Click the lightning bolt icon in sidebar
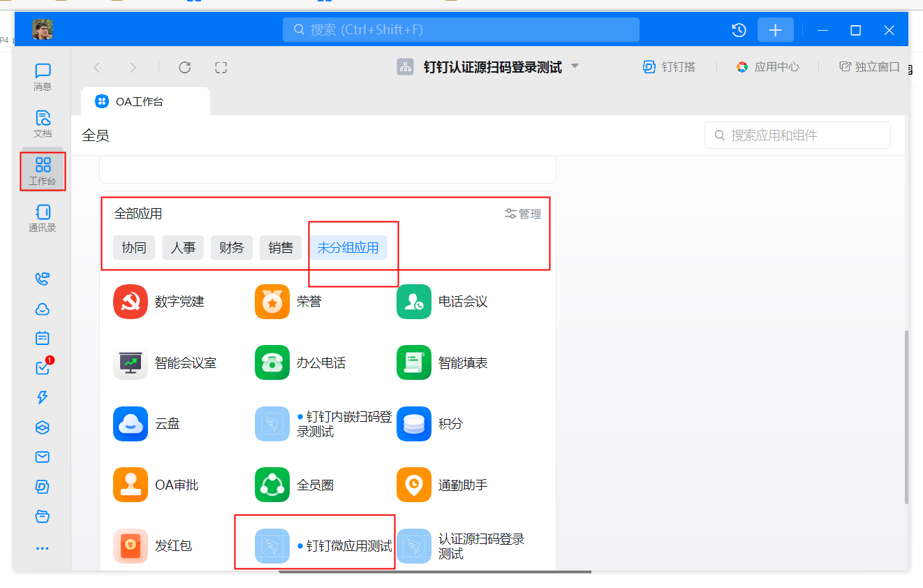 point(43,397)
